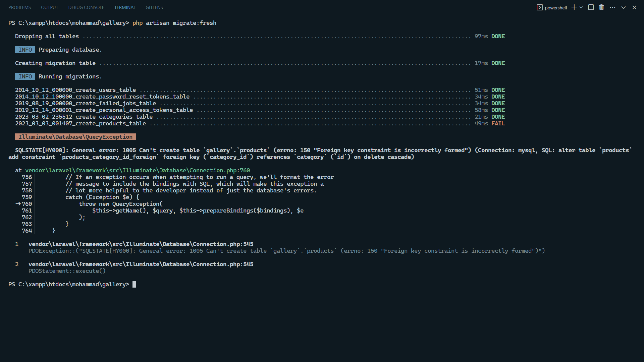Open the launch profile dropdown arrow
This screenshot has height=362, width=644.
(x=581, y=7)
